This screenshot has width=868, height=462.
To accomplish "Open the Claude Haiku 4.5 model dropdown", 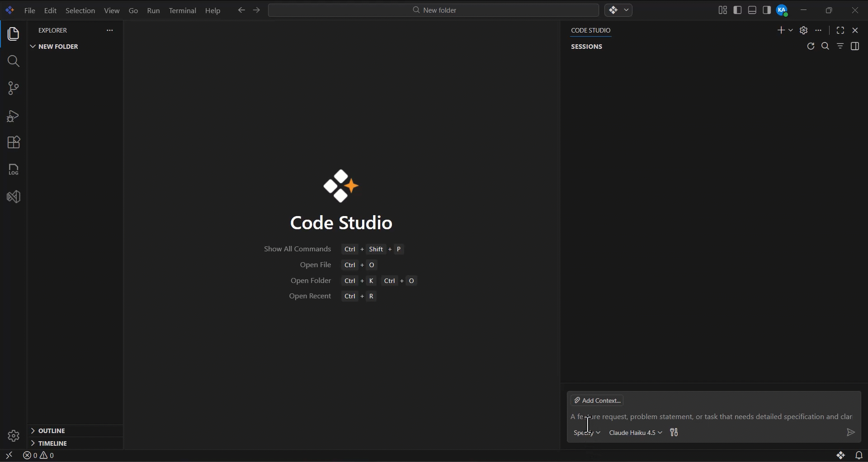I will pyautogui.click(x=636, y=433).
